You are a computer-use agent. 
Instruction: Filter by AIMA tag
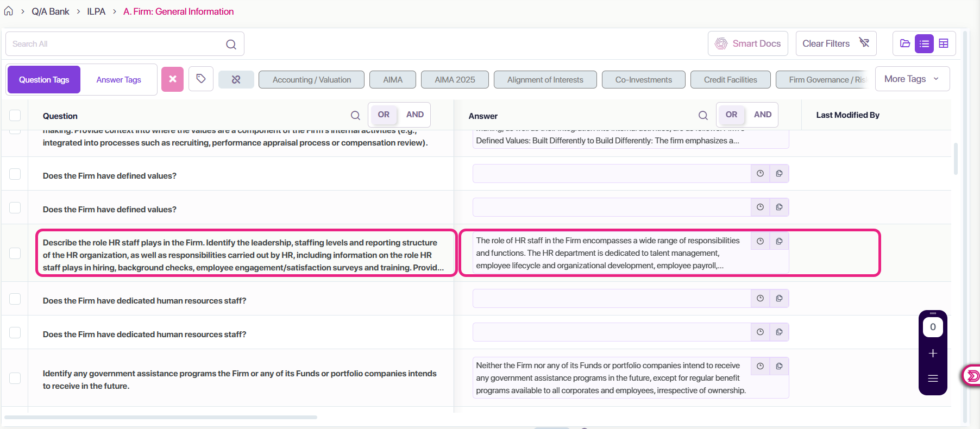(393, 80)
